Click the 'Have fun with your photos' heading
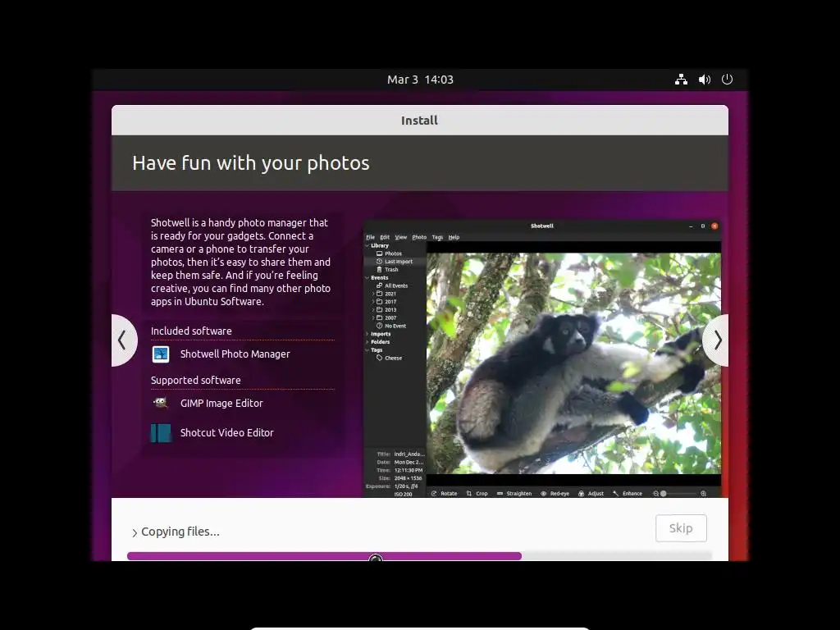This screenshot has height=630, width=840. pyautogui.click(x=251, y=163)
